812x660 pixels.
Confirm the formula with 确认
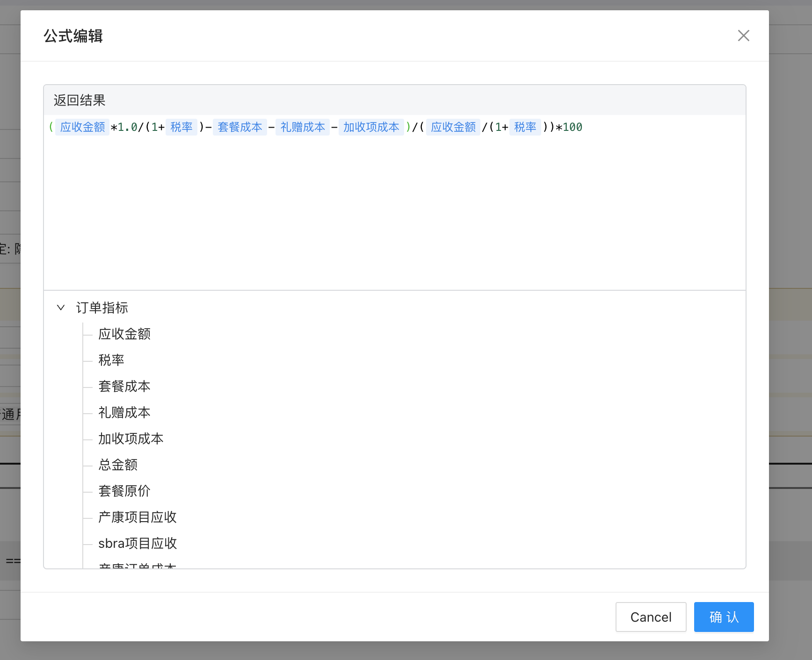[724, 617]
